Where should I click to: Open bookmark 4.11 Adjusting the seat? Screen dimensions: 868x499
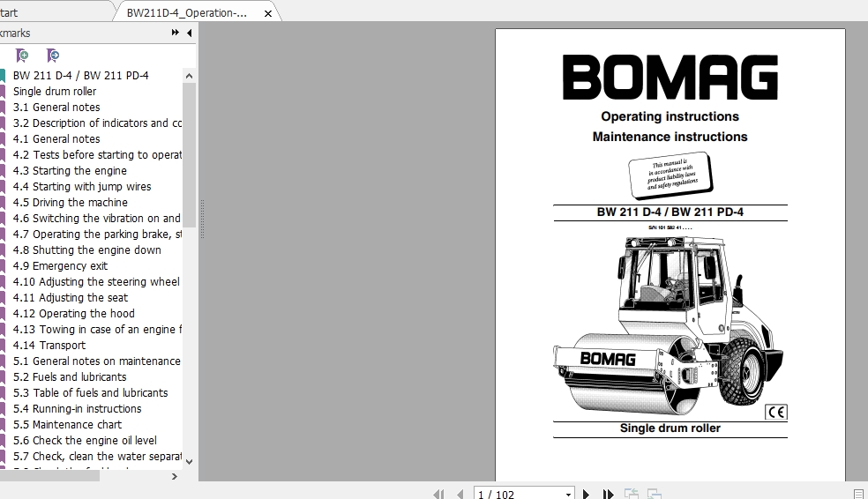(71, 298)
